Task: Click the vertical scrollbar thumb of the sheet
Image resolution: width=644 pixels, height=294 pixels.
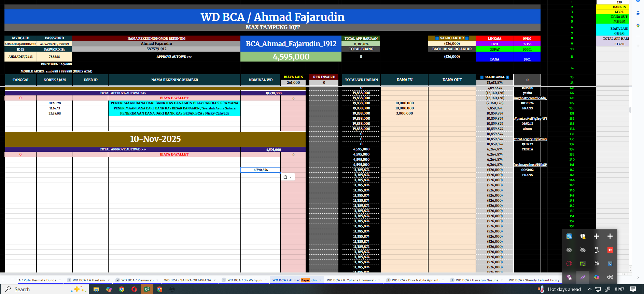Action: (630, 110)
